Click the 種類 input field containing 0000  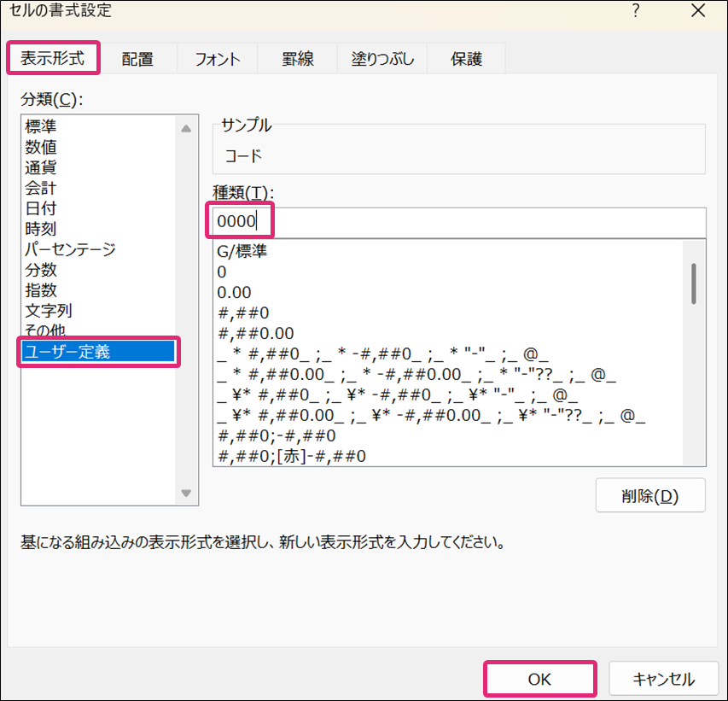459,222
